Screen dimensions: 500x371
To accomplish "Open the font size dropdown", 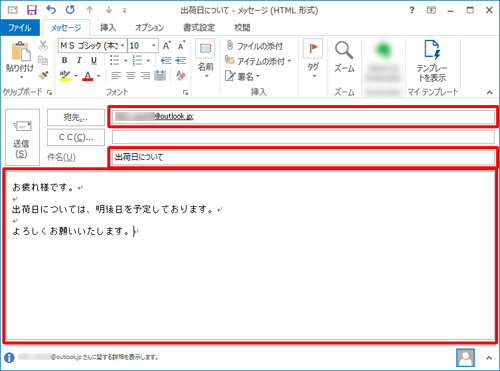I will (154, 45).
